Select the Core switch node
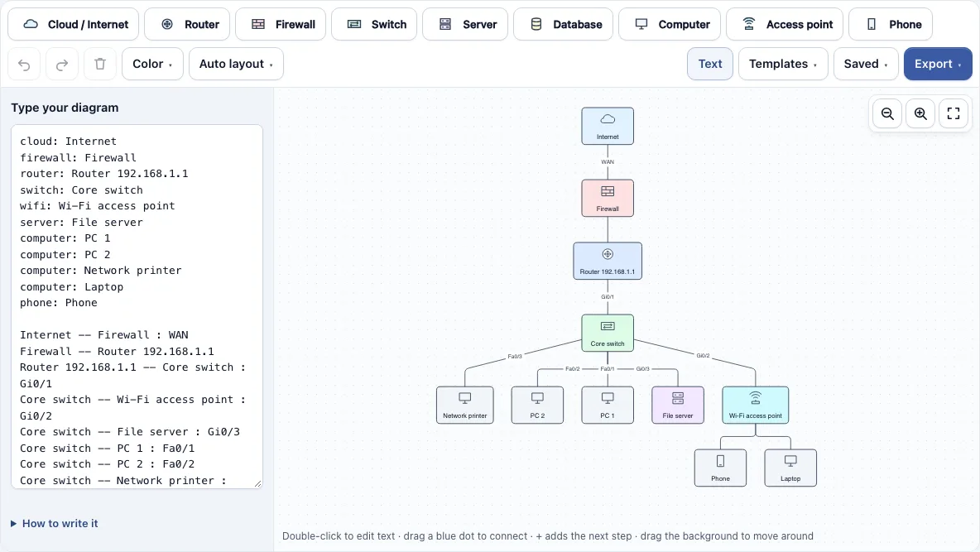 pos(608,334)
